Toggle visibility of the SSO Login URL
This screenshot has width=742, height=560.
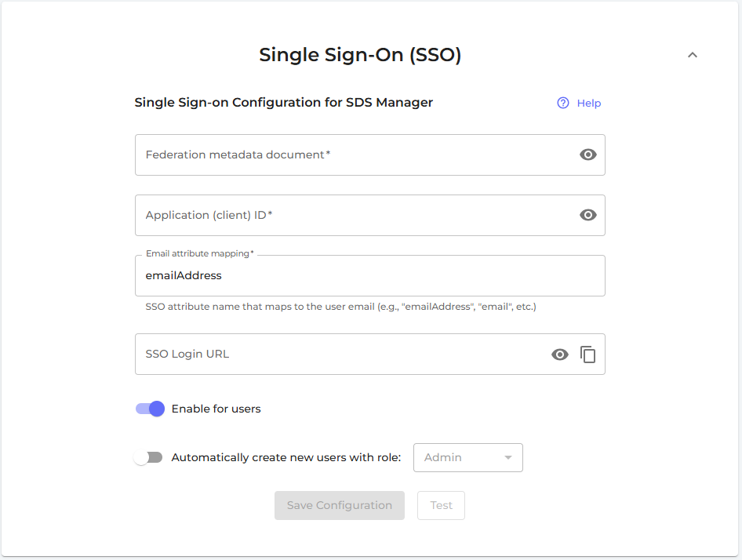tap(559, 355)
